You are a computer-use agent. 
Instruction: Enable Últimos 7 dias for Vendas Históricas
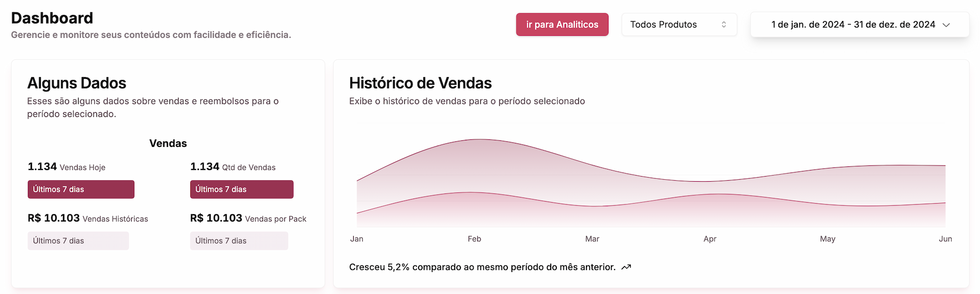(x=78, y=240)
